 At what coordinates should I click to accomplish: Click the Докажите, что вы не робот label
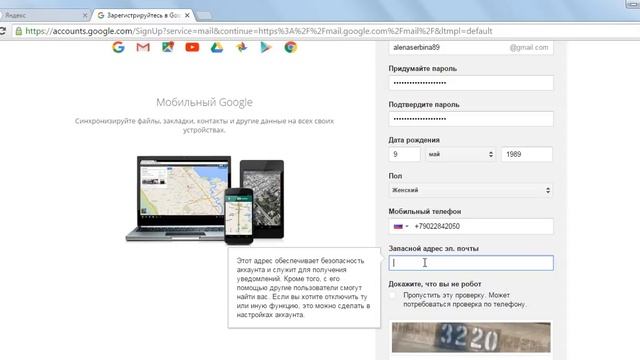(435, 284)
